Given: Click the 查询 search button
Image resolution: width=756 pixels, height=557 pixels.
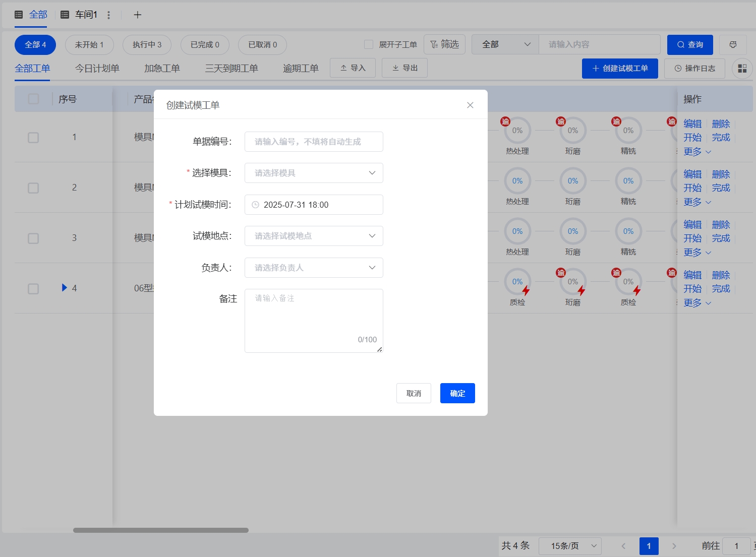Looking at the screenshot, I should click(x=690, y=44).
